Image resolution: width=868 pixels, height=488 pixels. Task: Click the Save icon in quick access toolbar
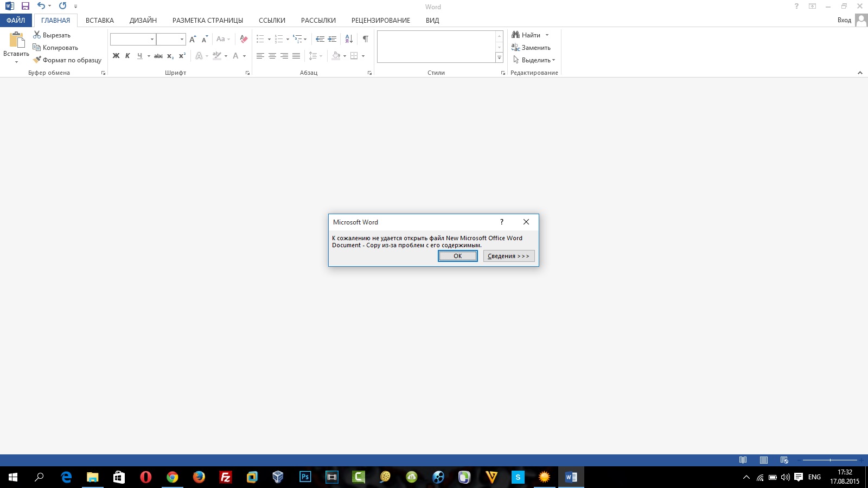pos(25,6)
